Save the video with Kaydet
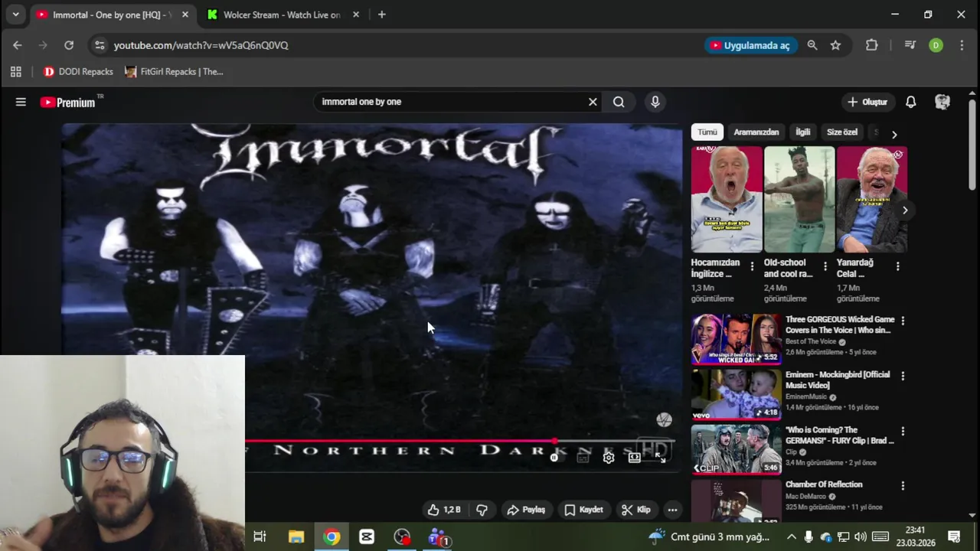Screen dimensions: 980x551 584,510
